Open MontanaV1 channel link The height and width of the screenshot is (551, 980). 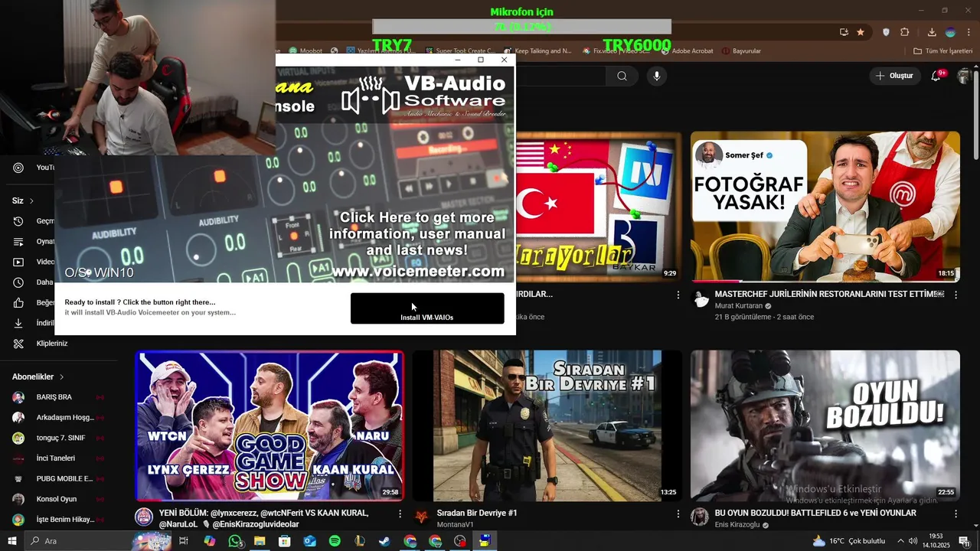[456, 525]
